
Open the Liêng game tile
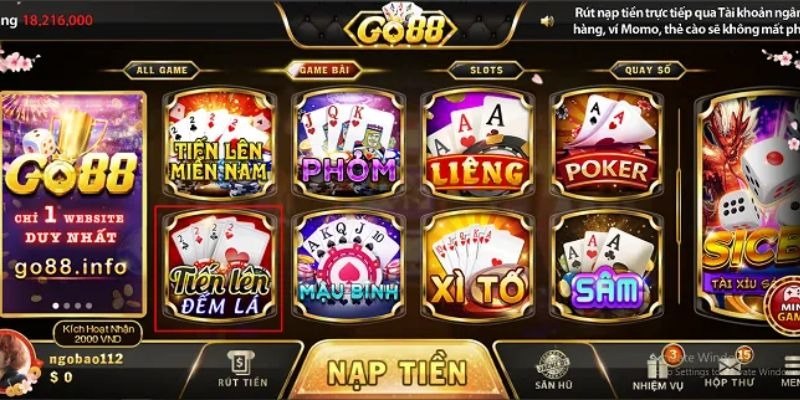(x=478, y=143)
